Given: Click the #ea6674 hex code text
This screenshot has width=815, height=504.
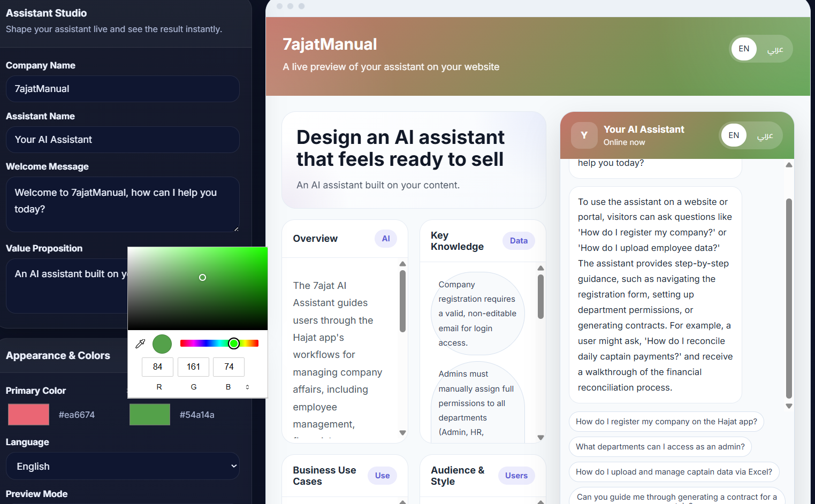Looking at the screenshot, I should [77, 415].
